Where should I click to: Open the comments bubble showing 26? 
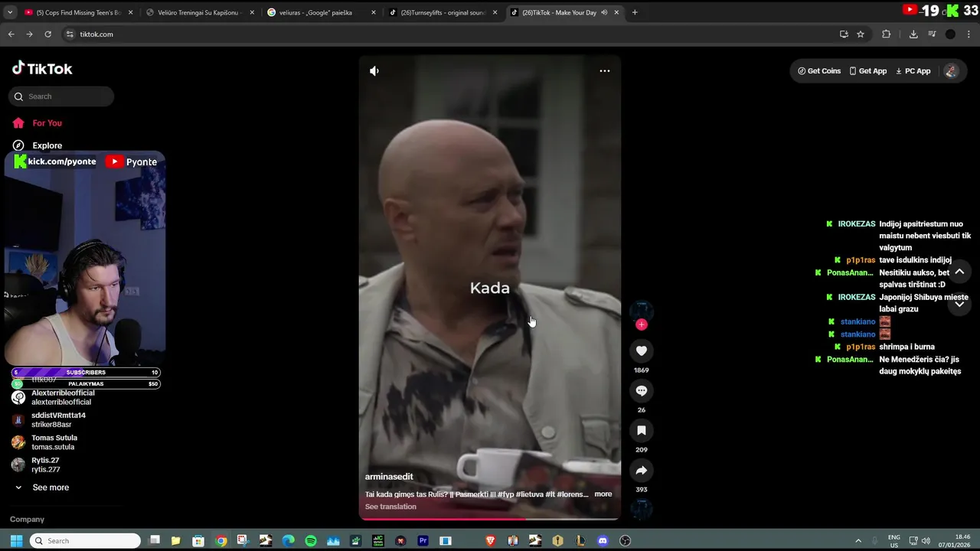click(x=642, y=391)
